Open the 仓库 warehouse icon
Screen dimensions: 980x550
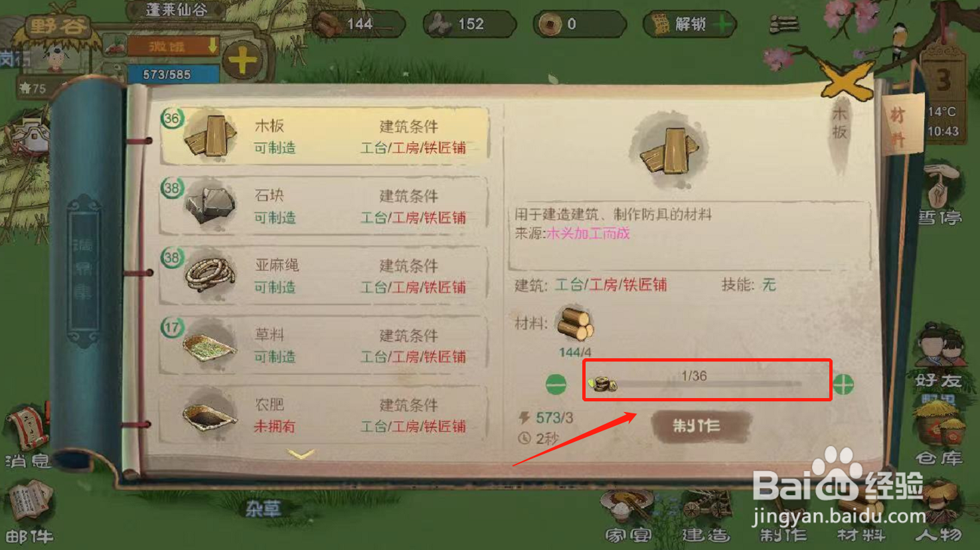coord(939,431)
